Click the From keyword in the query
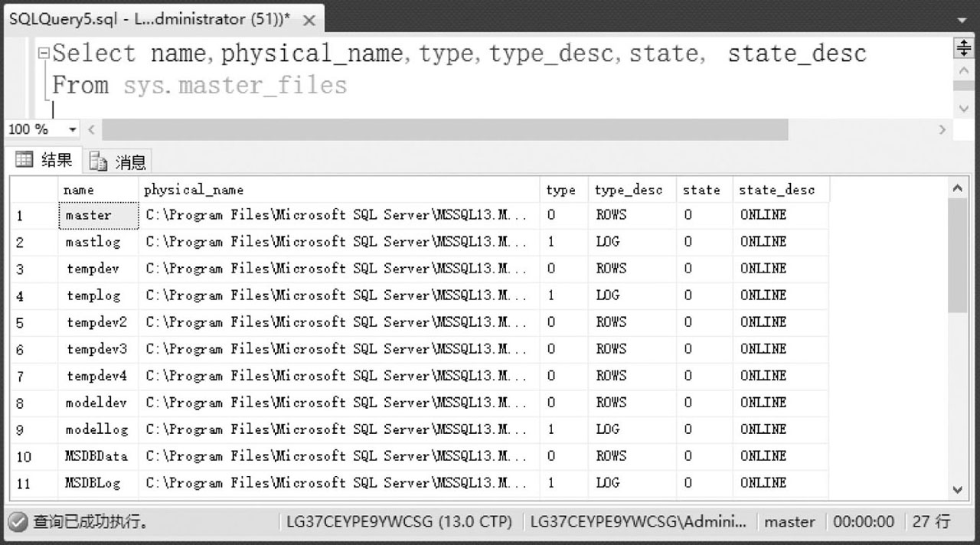Image resolution: width=980 pixels, height=545 pixels. pos(80,85)
